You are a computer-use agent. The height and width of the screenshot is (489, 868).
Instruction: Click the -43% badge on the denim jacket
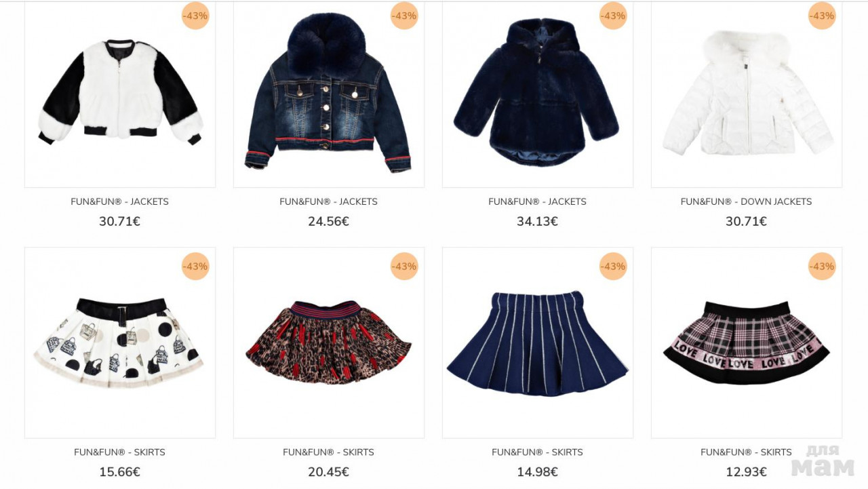click(x=404, y=16)
